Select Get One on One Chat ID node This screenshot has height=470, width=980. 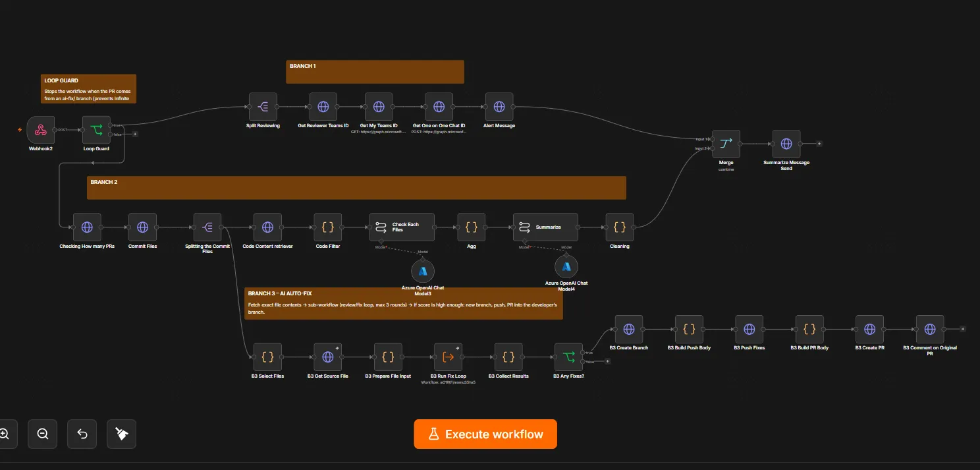[439, 107]
